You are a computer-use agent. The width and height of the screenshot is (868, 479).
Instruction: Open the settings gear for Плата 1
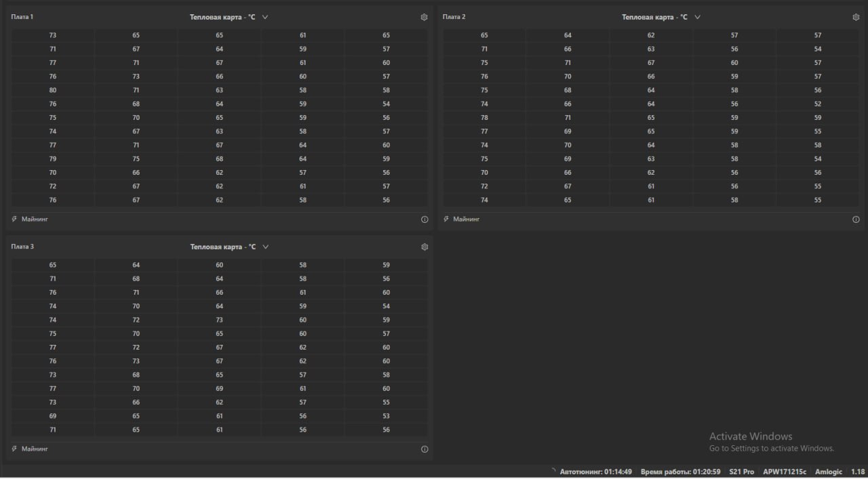coord(425,17)
